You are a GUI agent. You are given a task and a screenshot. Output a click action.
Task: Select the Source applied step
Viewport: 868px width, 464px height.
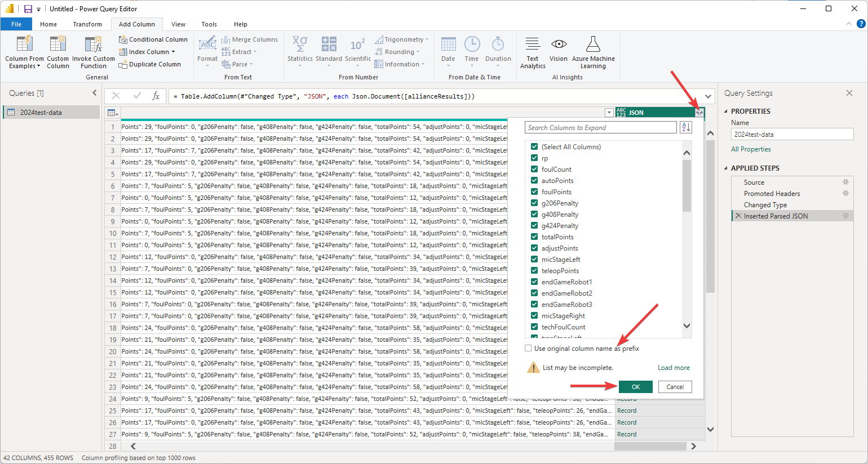point(754,182)
